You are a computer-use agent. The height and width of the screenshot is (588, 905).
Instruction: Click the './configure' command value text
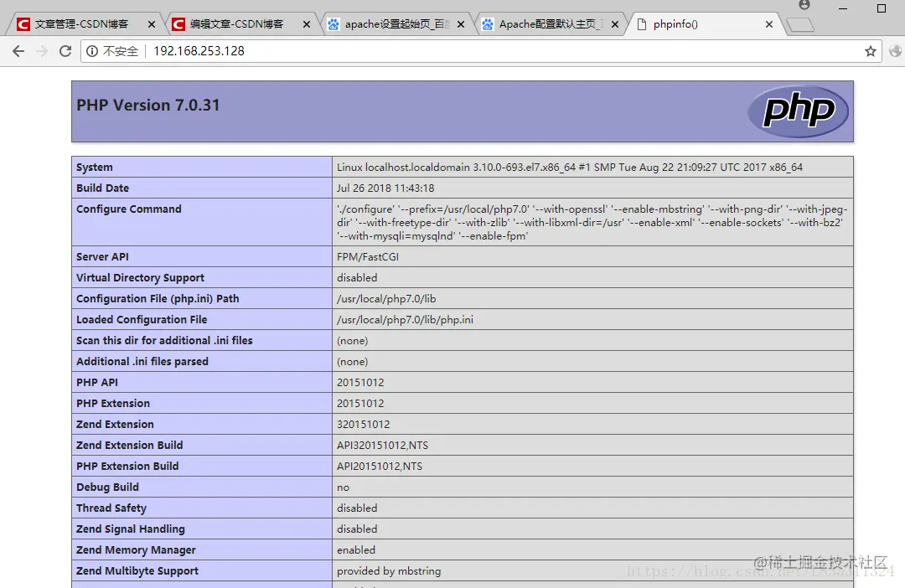tap(592, 222)
